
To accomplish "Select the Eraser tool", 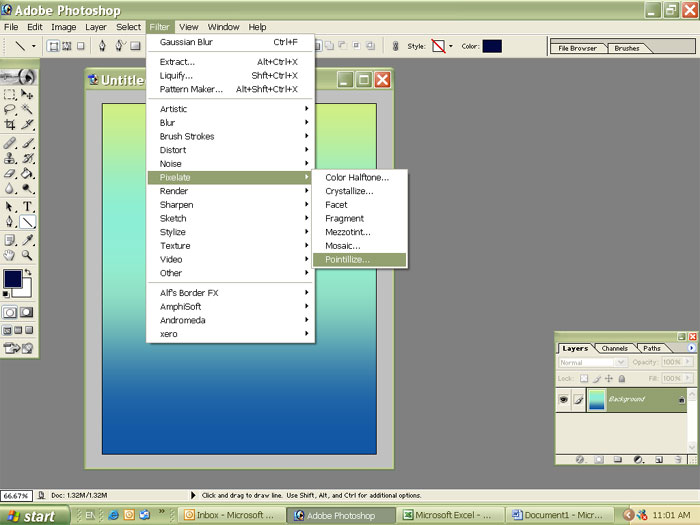I will [x=9, y=173].
